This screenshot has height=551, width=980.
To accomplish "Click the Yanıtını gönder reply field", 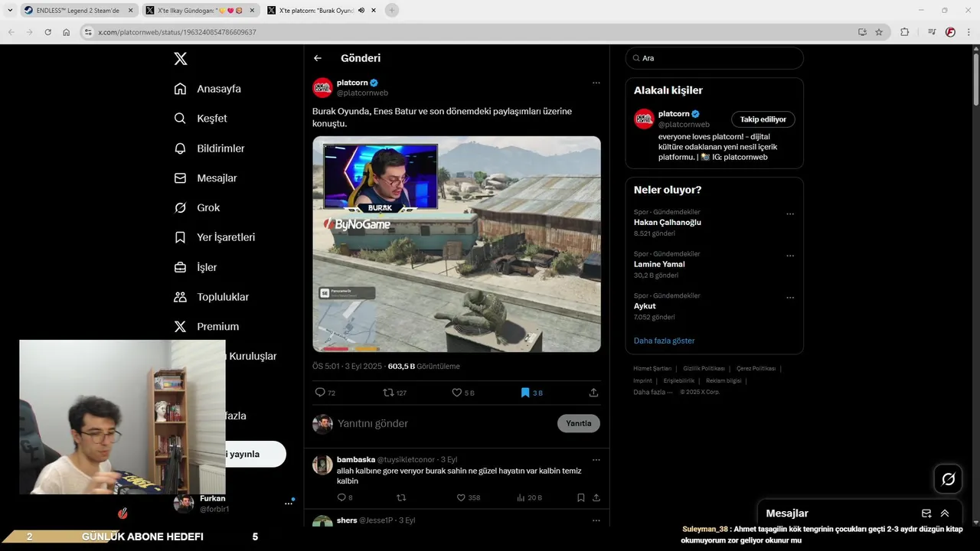I will (x=444, y=423).
